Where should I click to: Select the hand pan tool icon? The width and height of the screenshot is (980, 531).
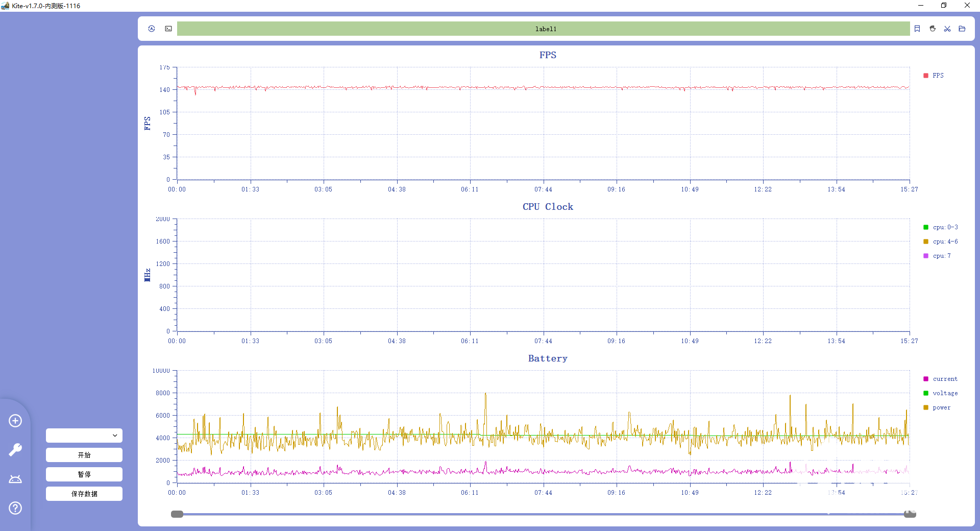pyautogui.click(x=933, y=29)
